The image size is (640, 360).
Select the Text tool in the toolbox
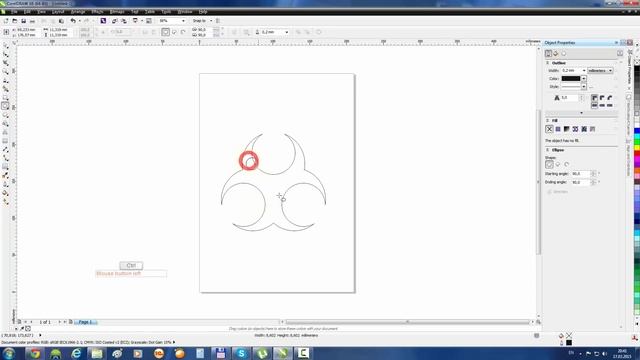tap(5, 132)
